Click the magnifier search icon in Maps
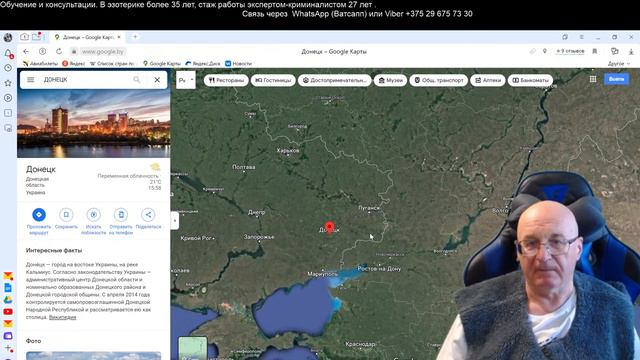 (137, 80)
